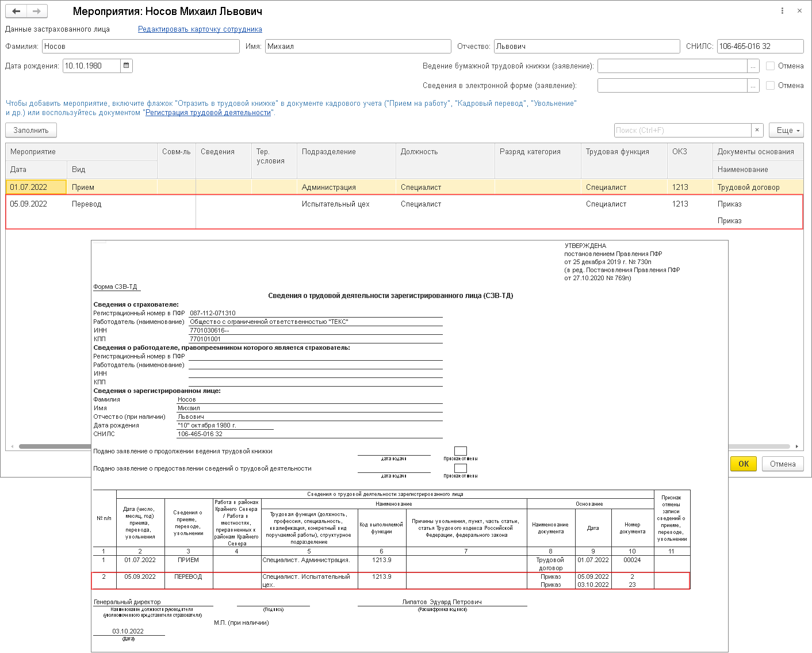This screenshot has width=812, height=653.
Task: Click the Должность column header
Action: (x=445, y=161)
